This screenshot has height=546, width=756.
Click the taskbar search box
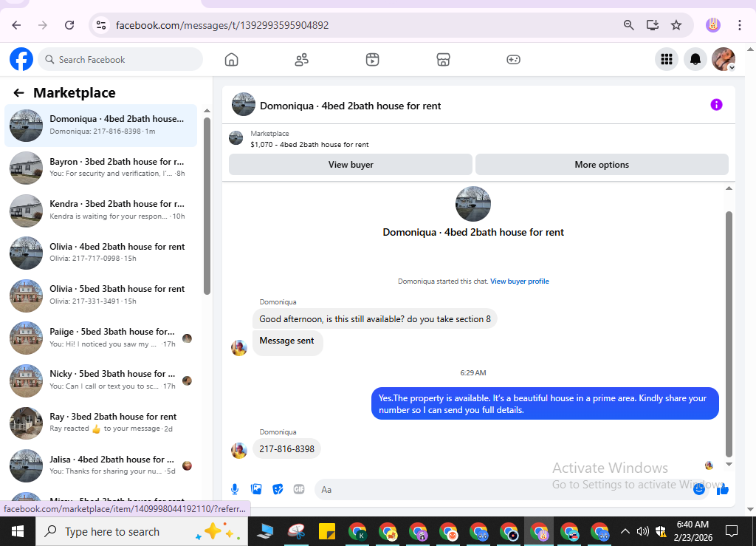coord(142,531)
